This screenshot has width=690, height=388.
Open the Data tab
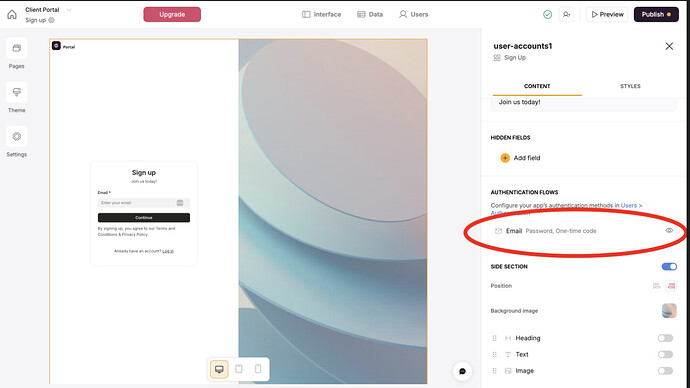click(370, 15)
